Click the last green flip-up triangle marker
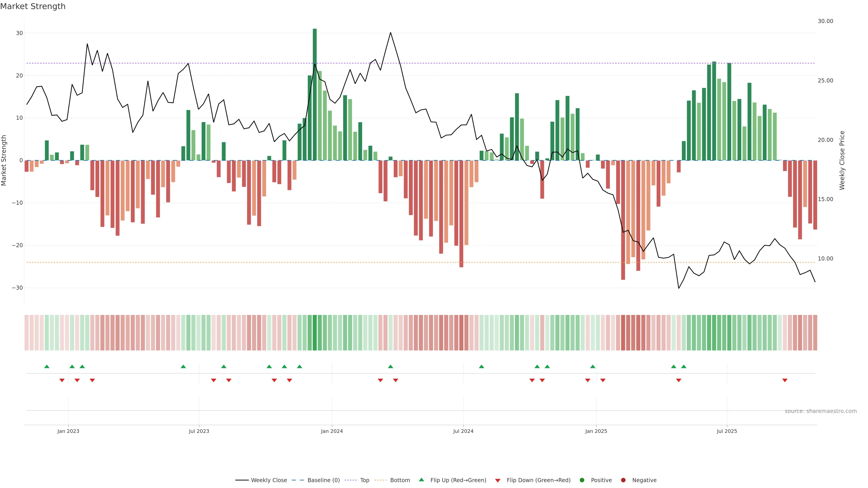Viewport: 868px width, 488px height. pos(684,366)
